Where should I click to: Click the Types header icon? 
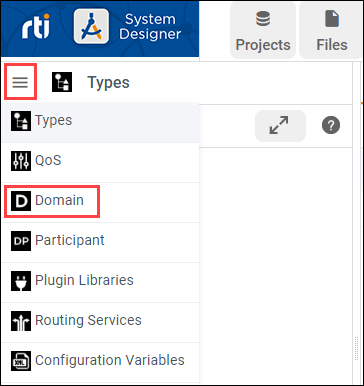pos(62,82)
